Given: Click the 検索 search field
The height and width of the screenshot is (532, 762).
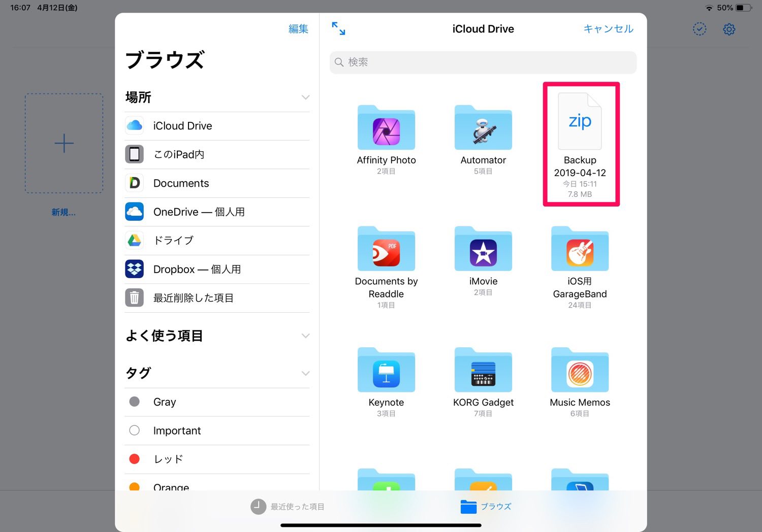Looking at the screenshot, I should (x=483, y=62).
